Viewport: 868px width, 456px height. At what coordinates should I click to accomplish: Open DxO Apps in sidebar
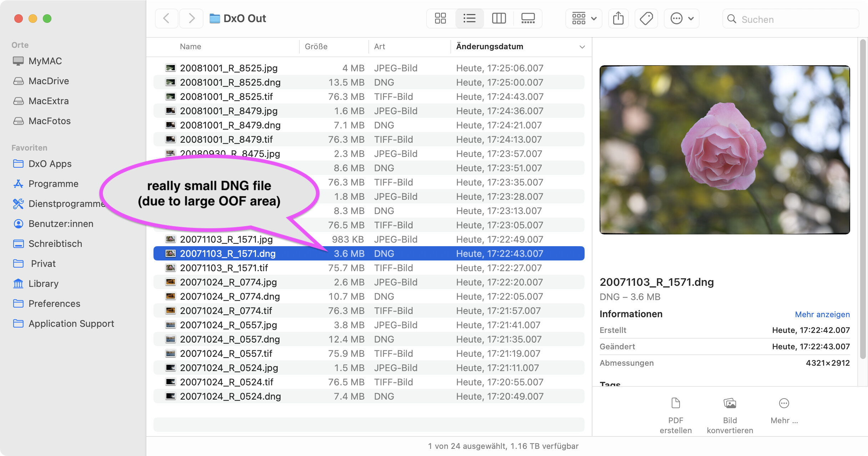[x=50, y=164]
